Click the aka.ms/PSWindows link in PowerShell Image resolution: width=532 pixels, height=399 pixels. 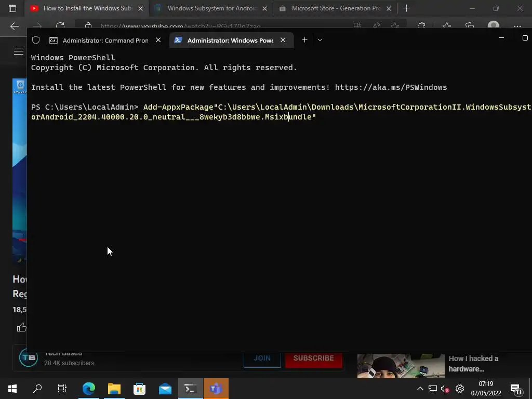[x=391, y=87]
